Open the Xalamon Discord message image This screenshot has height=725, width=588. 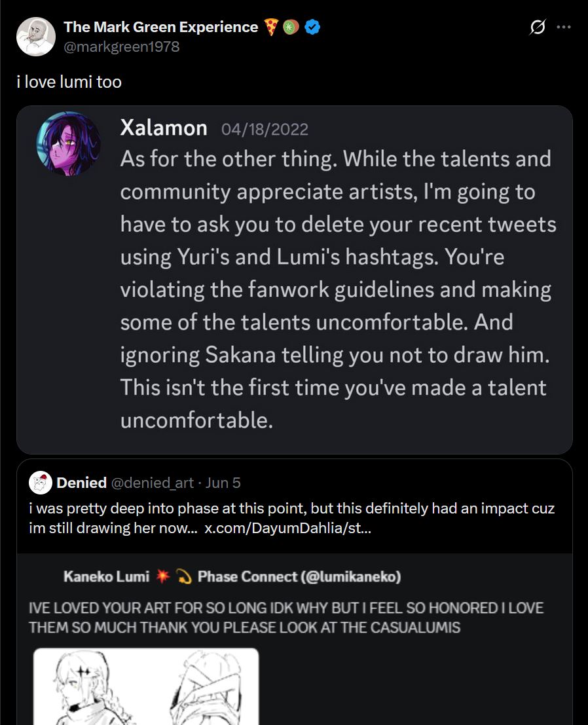[295, 280]
